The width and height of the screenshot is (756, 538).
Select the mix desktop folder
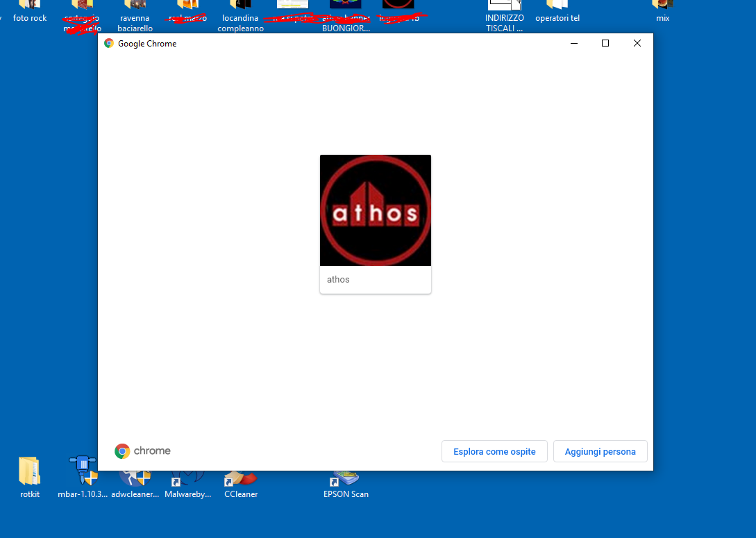click(662, 12)
